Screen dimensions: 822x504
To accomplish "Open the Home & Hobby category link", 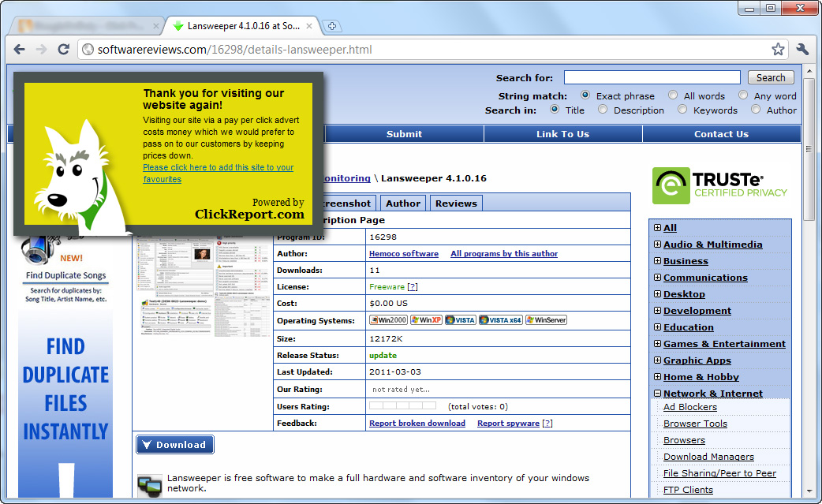I will 701,377.
